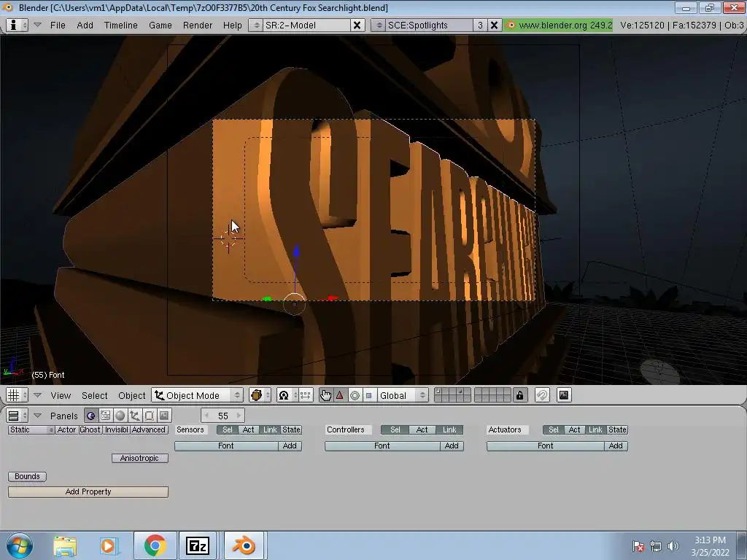Open the 3D header Select menu
747x560 pixels.
pyautogui.click(x=94, y=396)
